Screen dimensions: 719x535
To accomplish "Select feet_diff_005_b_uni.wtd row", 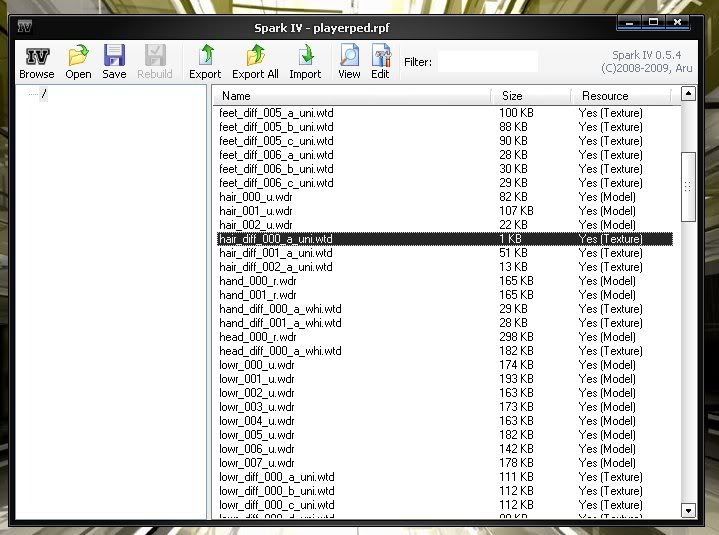I will [x=445, y=127].
